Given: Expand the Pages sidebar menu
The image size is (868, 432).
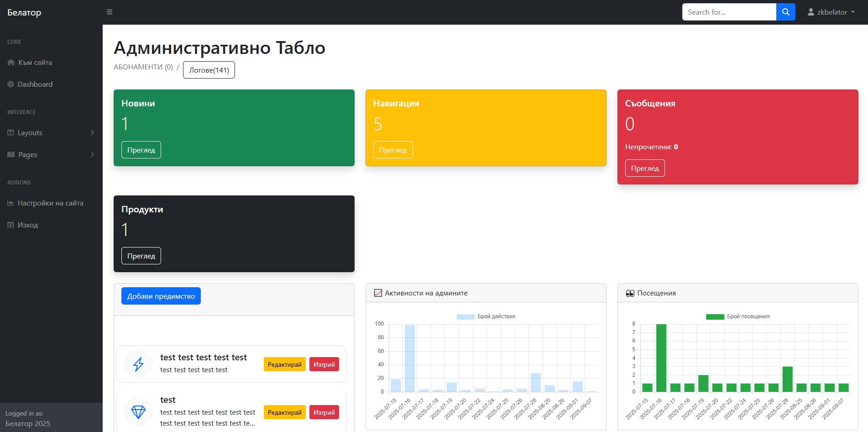Looking at the screenshot, I should [x=51, y=155].
